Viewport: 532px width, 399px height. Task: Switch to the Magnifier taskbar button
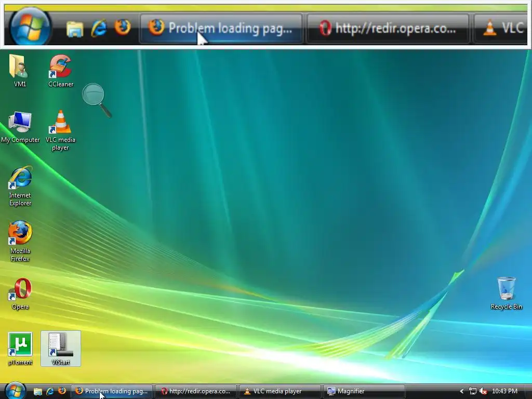tap(364, 391)
